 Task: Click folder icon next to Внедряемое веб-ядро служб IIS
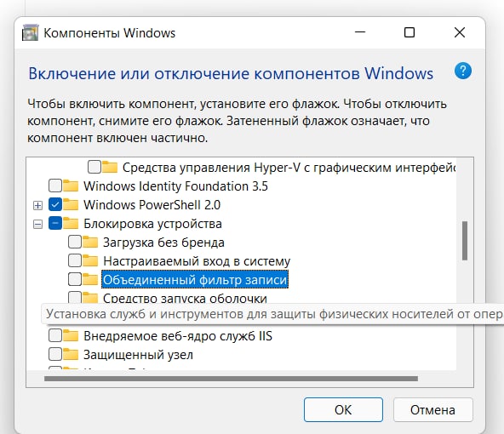pyautogui.click(x=71, y=335)
